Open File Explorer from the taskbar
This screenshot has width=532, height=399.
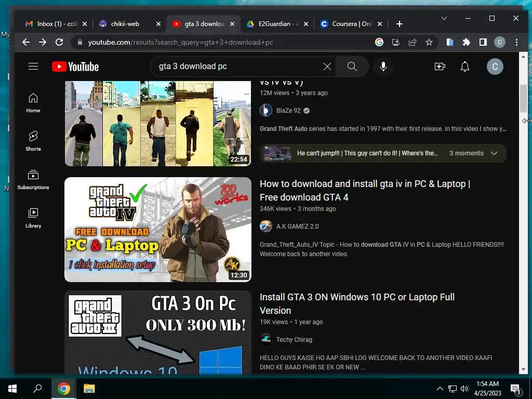[89, 389]
